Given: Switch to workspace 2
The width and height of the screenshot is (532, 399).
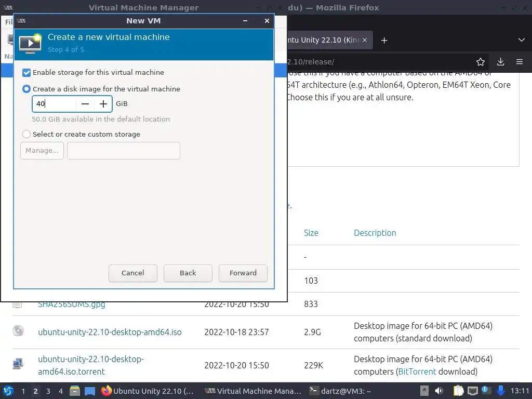Looking at the screenshot, I should 35,391.
